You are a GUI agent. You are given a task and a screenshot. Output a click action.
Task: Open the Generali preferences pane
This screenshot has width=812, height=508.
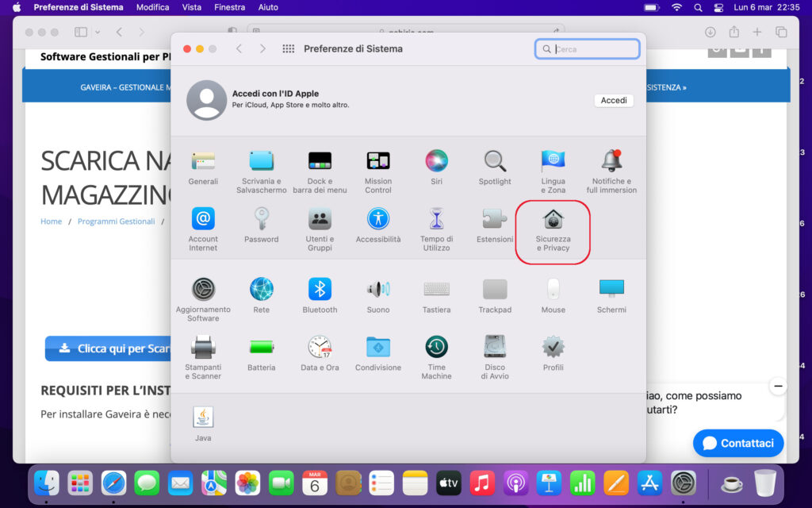click(203, 167)
